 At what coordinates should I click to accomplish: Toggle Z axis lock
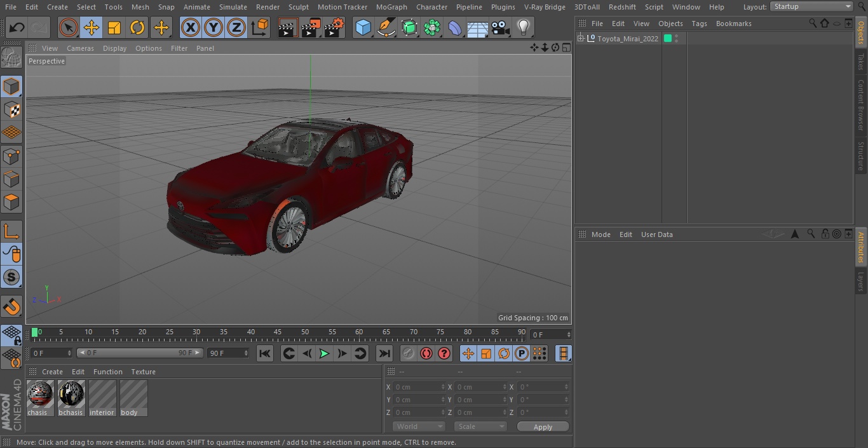click(x=236, y=27)
